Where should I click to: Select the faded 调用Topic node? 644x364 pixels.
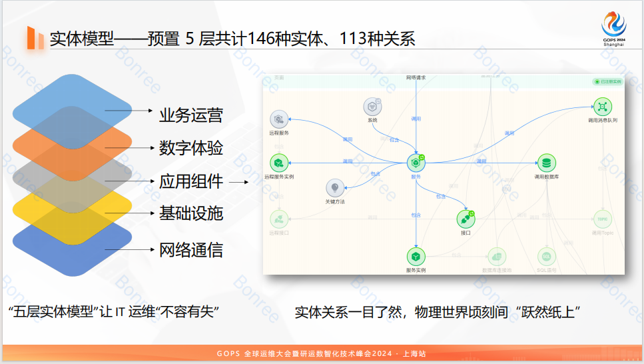coord(603,219)
